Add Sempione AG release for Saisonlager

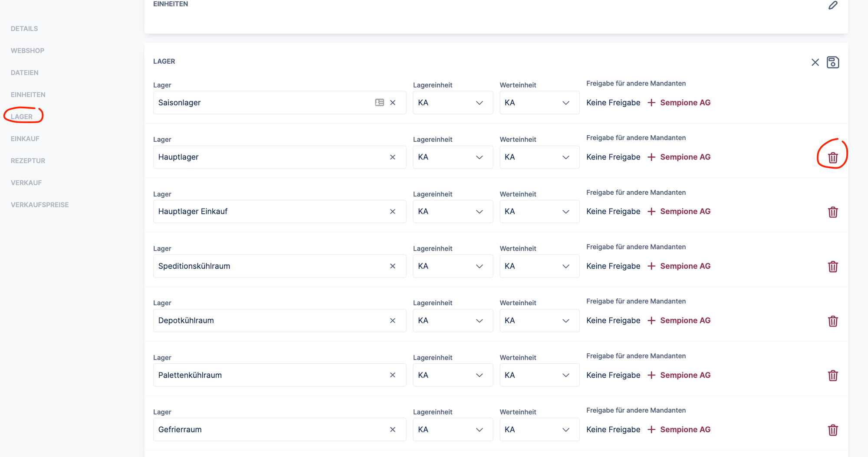[x=679, y=103]
